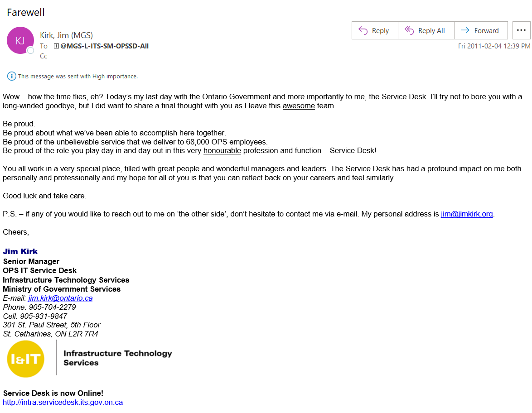Open the intra.servicedesk.its.gov.on.ca link
The height and width of the screenshot is (413, 532).
[x=63, y=402]
